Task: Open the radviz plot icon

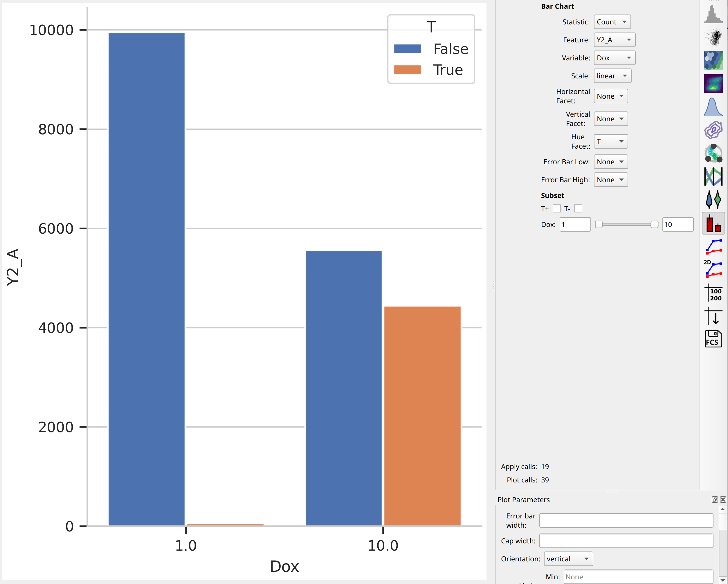Action: click(713, 153)
